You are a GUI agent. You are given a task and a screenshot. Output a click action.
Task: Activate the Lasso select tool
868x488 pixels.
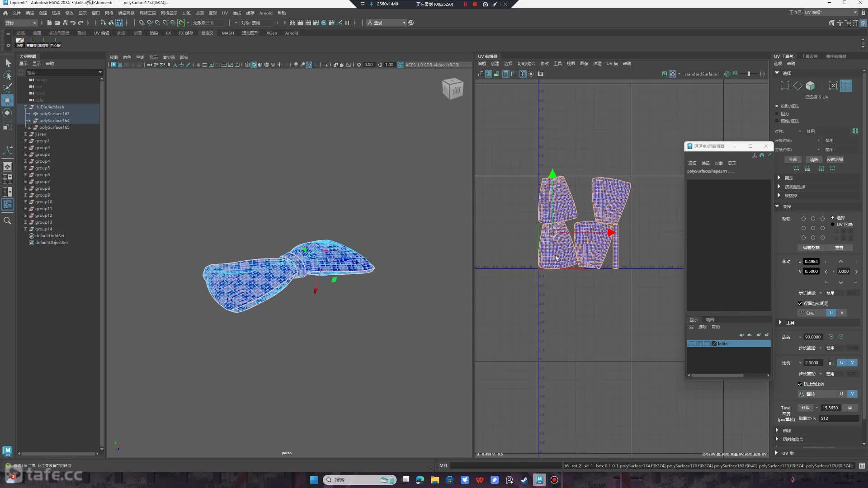pos(8,75)
